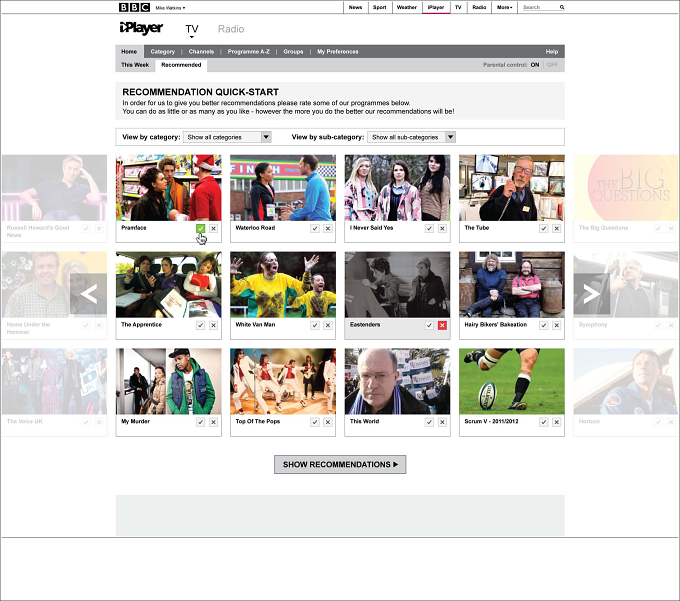Dislike The Tube programme
Screen dimensions: 680x601
(x=557, y=228)
